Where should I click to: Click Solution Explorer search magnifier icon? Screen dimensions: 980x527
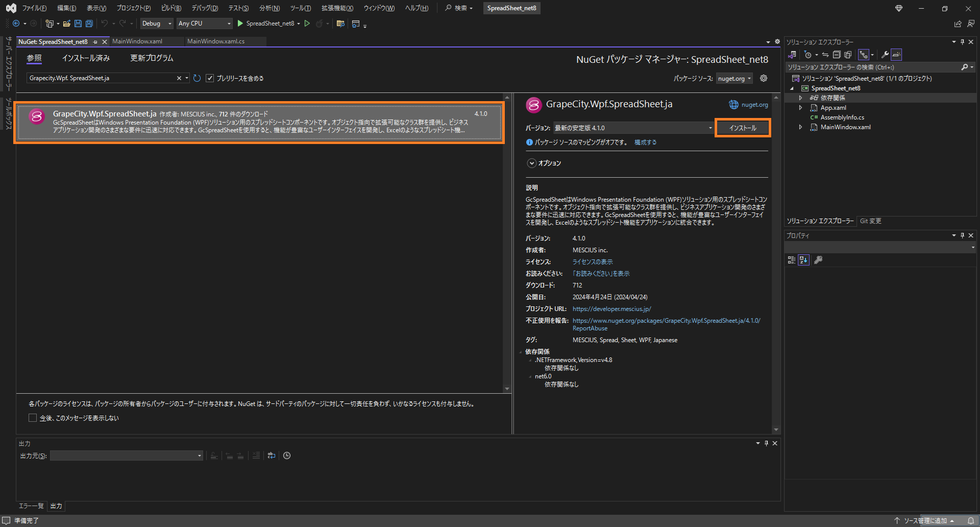[x=965, y=67]
